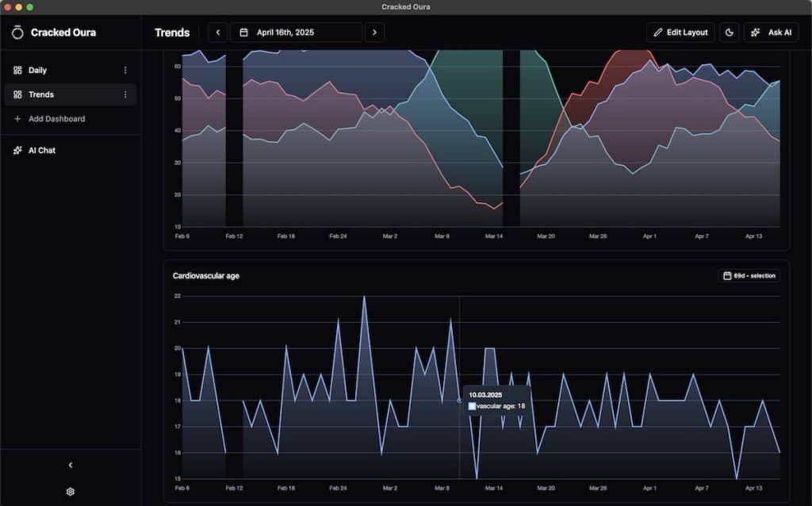812x506 pixels.
Task: Collapse the sidebar using the left chevron
Action: 70,465
